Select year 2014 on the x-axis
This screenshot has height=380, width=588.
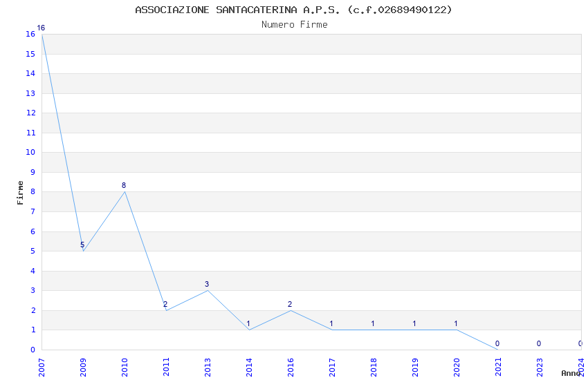[249, 367]
